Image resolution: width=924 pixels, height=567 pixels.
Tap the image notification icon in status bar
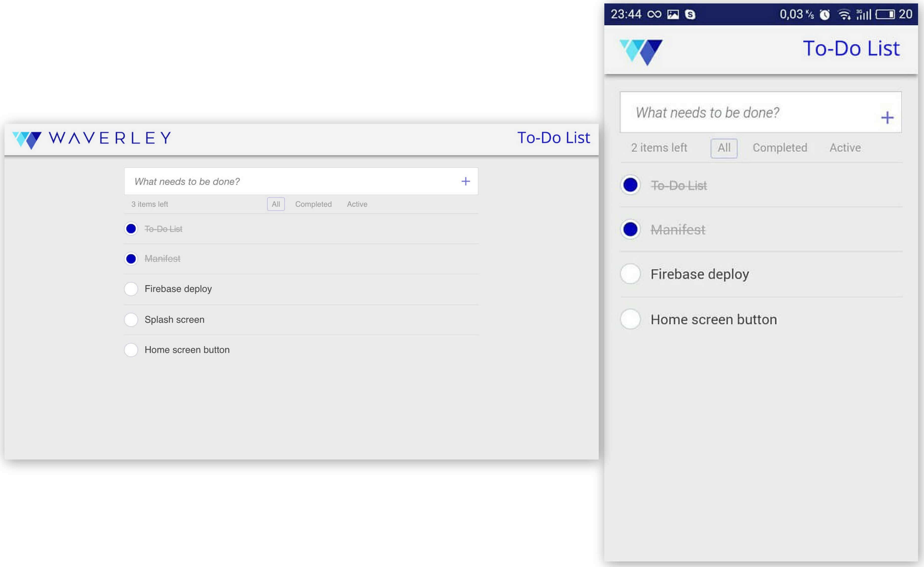pyautogui.click(x=673, y=15)
